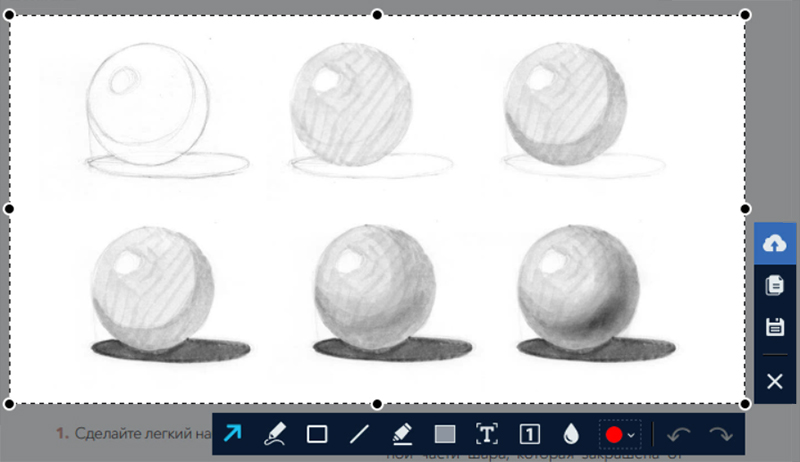Screen dimensions: 800x462
Task: Close the screenshot capture tool
Action: (774, 381)
